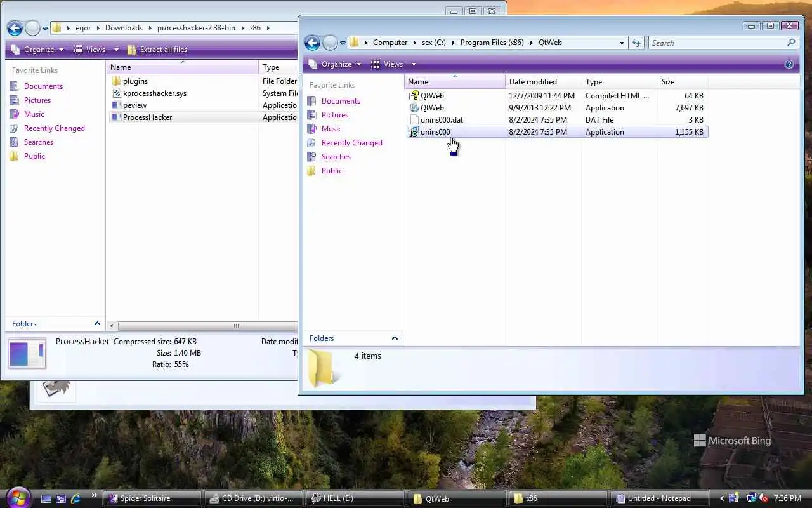Image resolution: width=812 pixels, height=508 pixels.
Task: Select peview application in x86 window
Action: click(134, 105)
